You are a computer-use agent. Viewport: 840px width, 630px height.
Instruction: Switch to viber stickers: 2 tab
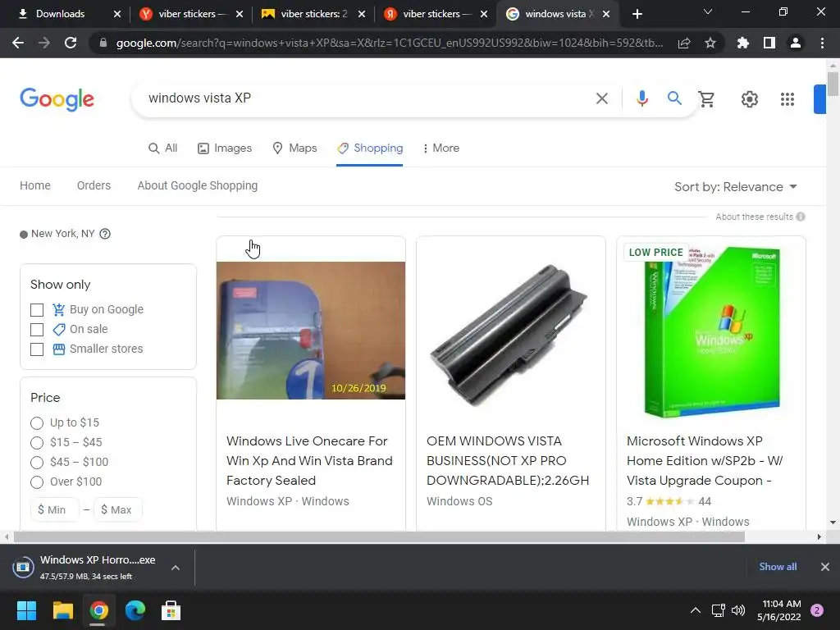[x=314, y=14]
